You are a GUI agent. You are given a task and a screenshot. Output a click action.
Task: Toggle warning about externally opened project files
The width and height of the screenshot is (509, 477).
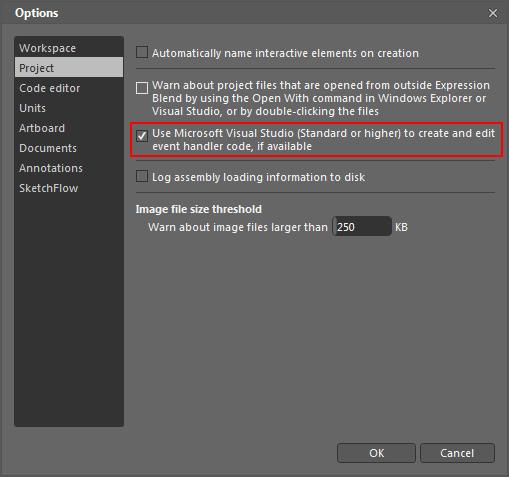click(x=142, y=88)
